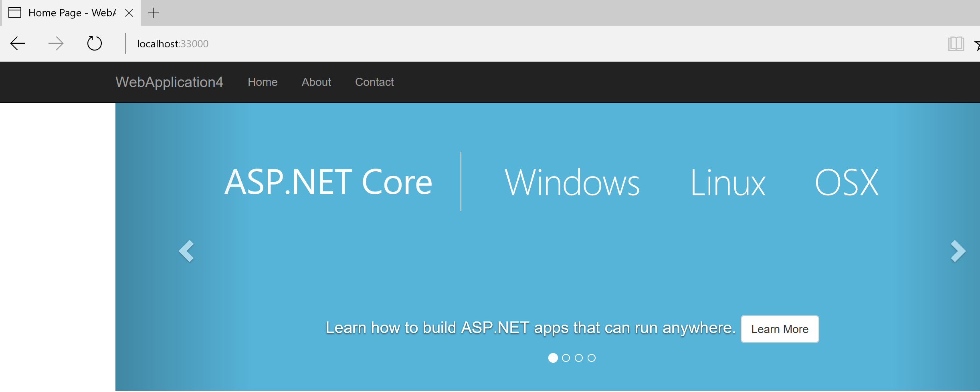
Task: Show previous carousel slide
Action: (x=186, y=251)
